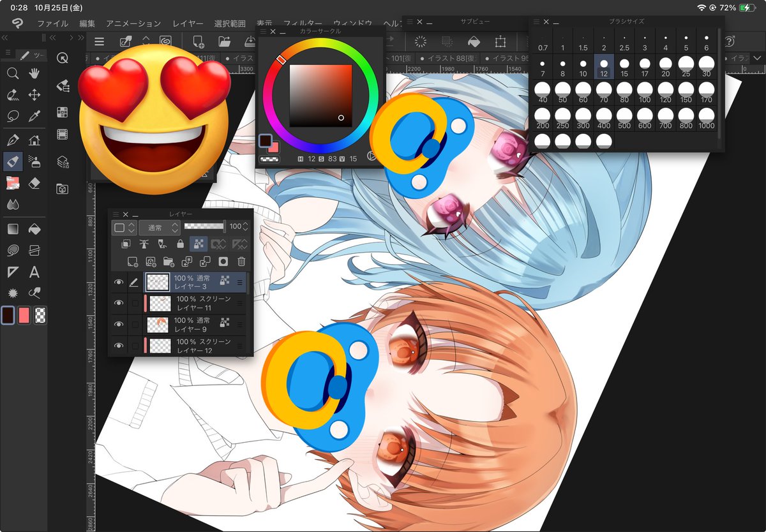
Task: Check the box beside レイヤー 11
Action: coord(135,303)
